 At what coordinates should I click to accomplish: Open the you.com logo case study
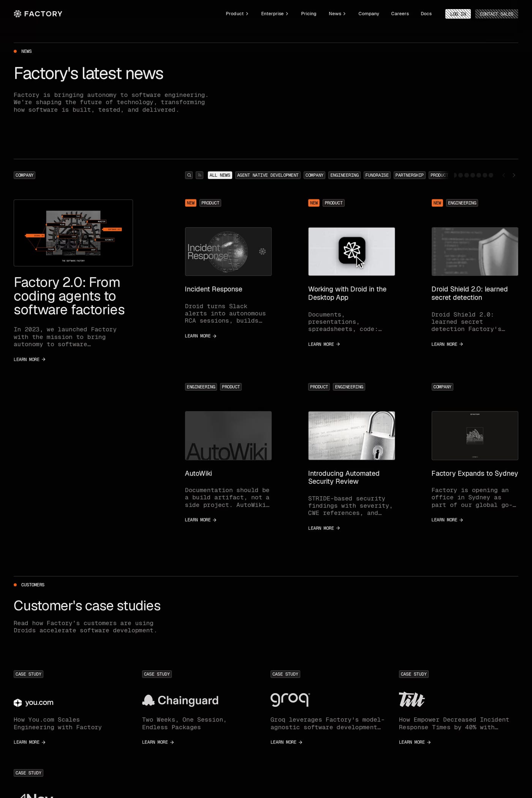click(34, 703)
